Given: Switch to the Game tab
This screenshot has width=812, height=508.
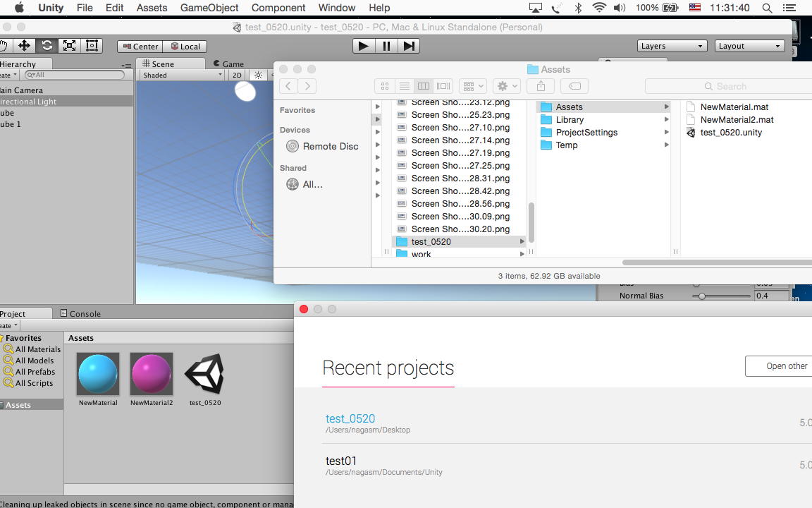Looking at the screenshot, I should tap(228, 64).
